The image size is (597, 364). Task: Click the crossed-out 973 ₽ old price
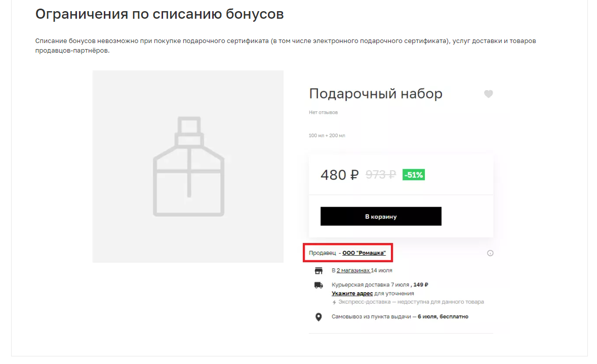380,175
